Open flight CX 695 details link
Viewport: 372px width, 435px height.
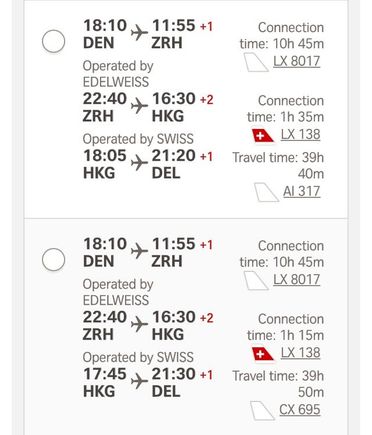click(x=300, y=410)
